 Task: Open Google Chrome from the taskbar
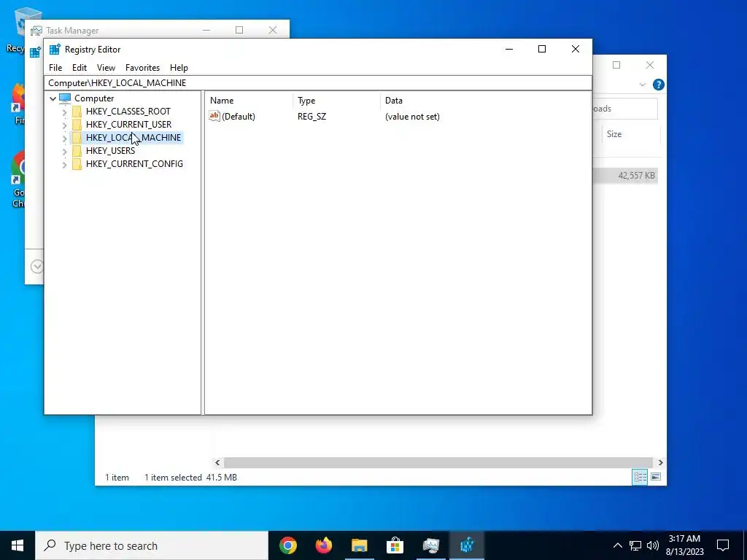click(x=287, y=545)
